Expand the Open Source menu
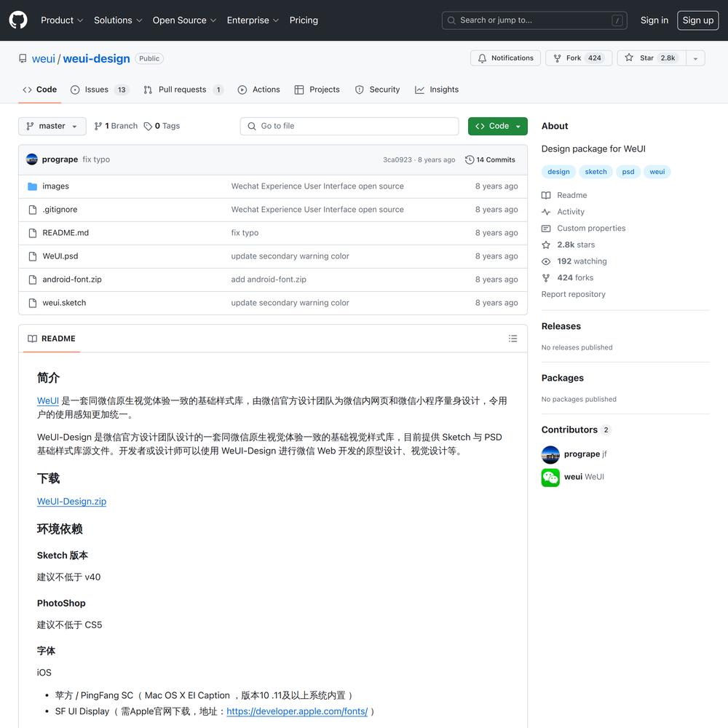728x728 pixels. [184, 20]
